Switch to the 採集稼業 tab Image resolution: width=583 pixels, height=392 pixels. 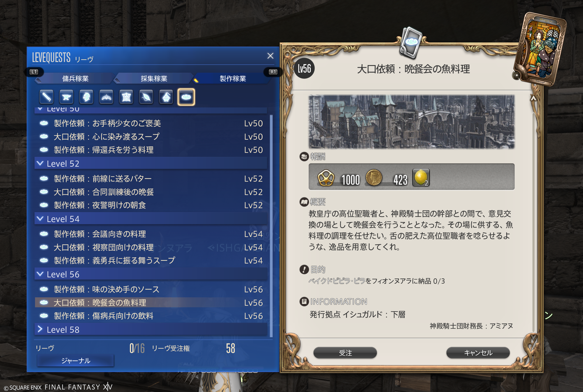154,79
